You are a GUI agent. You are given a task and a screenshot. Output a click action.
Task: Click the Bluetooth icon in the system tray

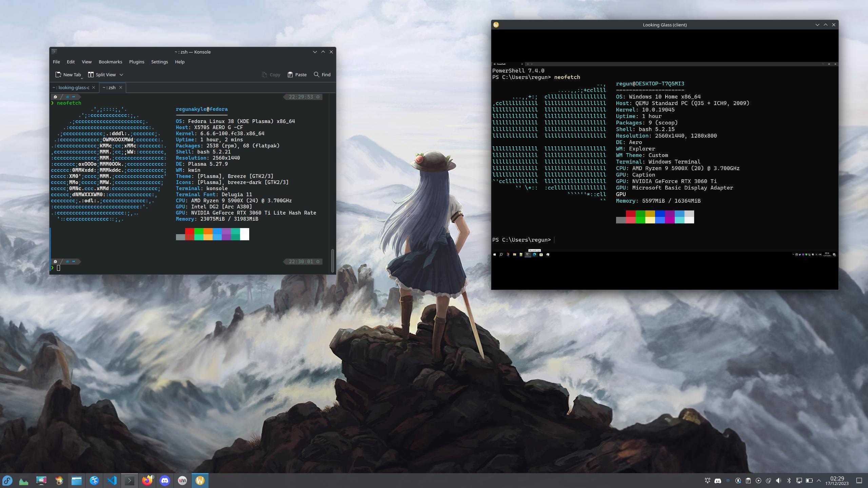pos(789,480)
